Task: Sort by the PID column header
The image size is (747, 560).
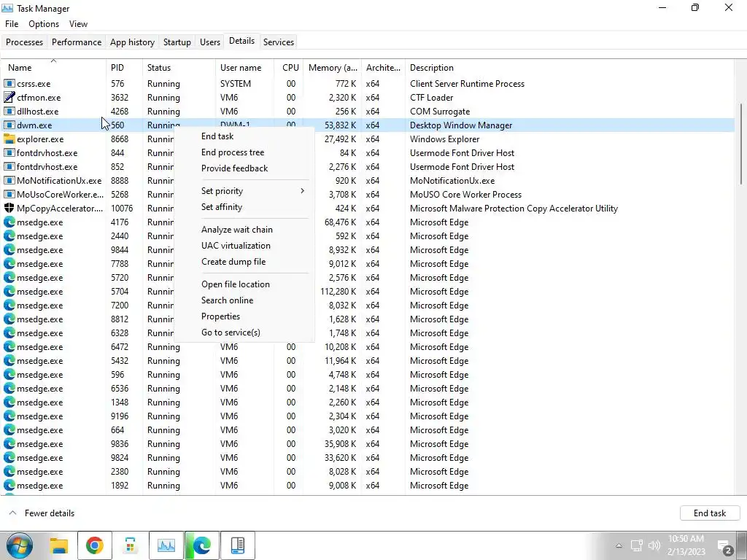Action: click(x=124, y=68)
